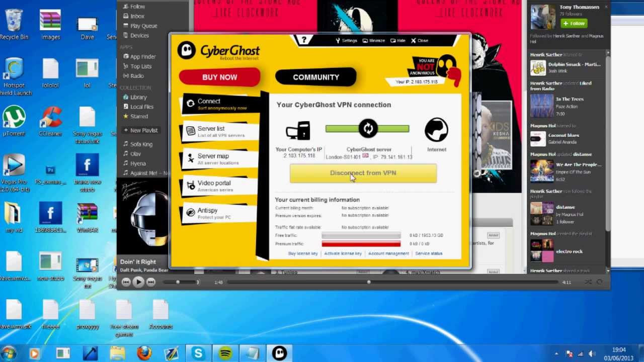The height and width of the screenshot is (362, 644).
Task: Open Top Lists in Spotify sidebar
Action: pos(137,66)
